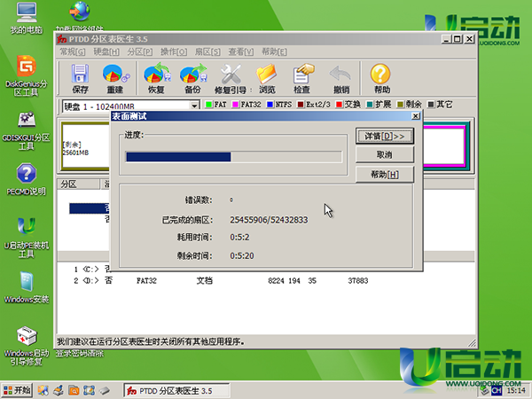This screenshot has width=532, height=399.
Task: Click the CH input language tray icon
Action: [x=496, y=391]
